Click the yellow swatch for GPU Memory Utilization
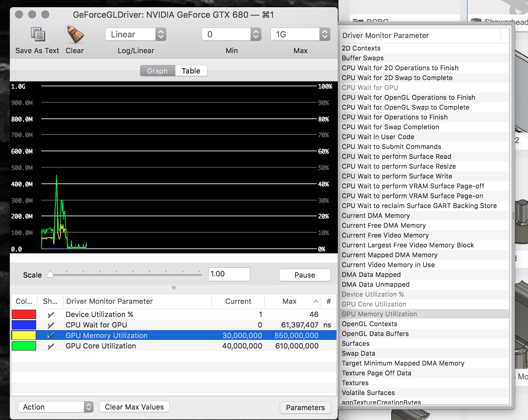Viewport: 528px width, 420px height. pos(24,335)
